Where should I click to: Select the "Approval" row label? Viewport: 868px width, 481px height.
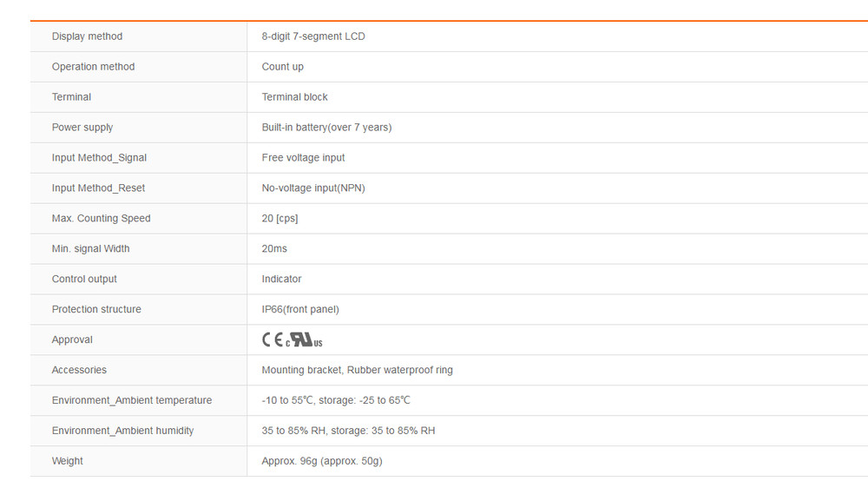[72, 340]
